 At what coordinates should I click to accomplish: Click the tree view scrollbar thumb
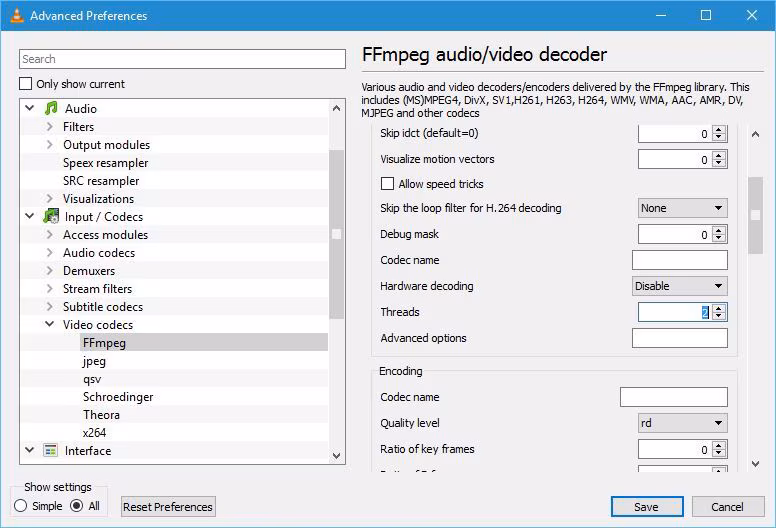pos(337,234)
